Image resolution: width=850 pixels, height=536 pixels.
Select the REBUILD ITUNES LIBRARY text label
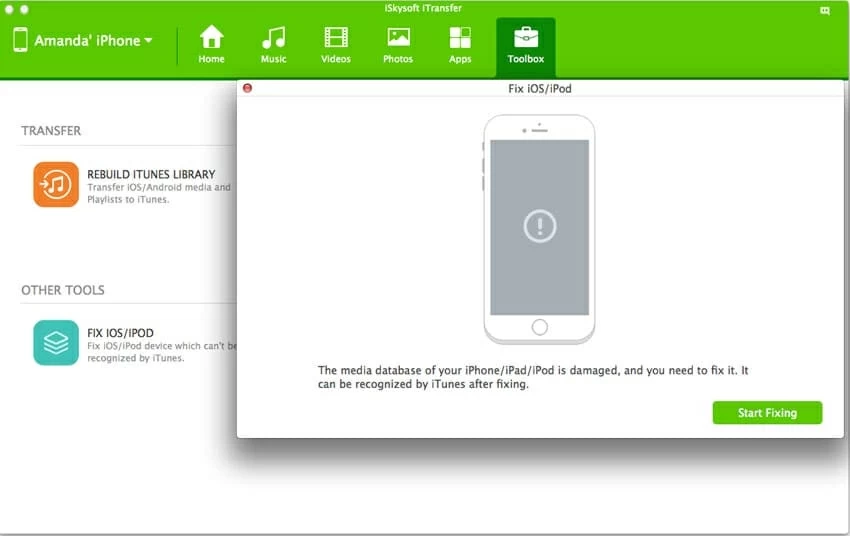[151, 174]
